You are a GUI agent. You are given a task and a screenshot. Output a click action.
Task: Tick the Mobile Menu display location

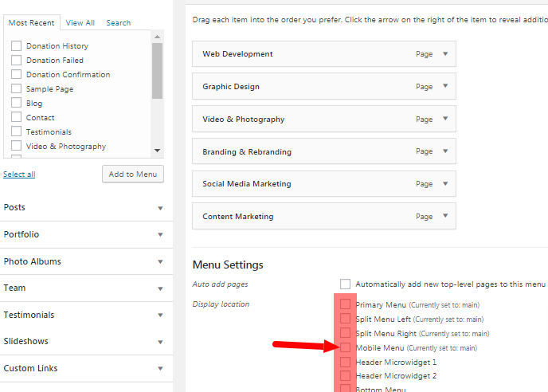click(345, 347)
